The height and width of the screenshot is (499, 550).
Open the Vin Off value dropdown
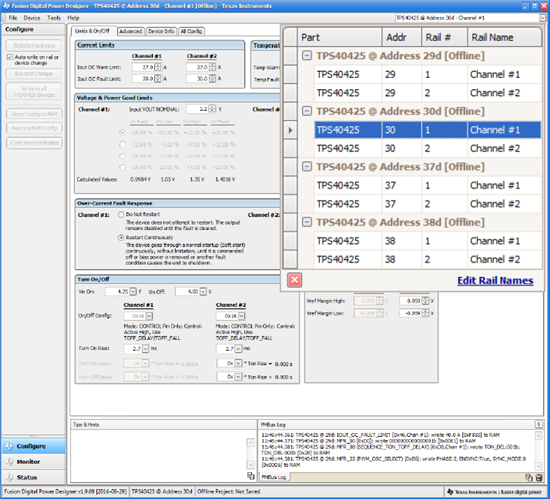coord(203,291)
